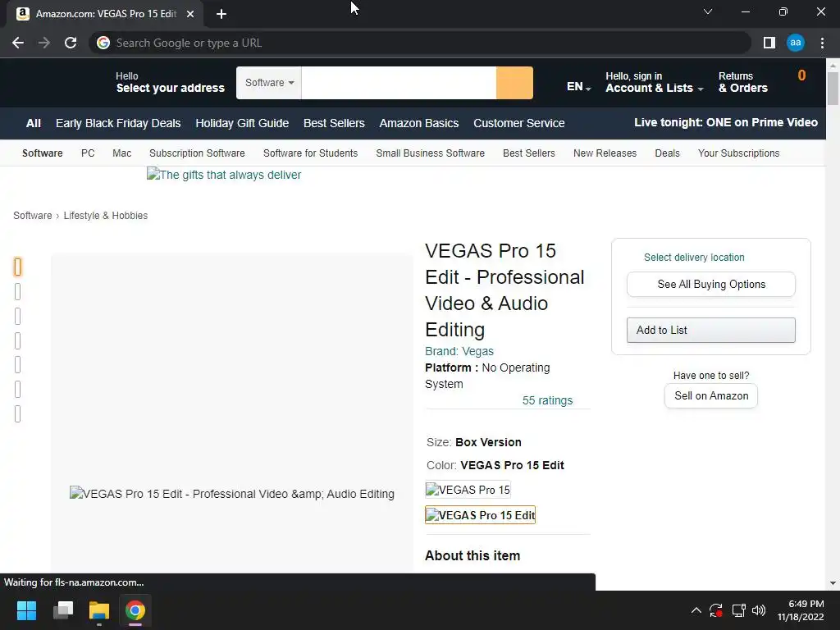Image resolution: width=840 pixels, height=630 pixels.
Task: Close the Amazon VEGAS Pro tab
Action: coord(190,14)
